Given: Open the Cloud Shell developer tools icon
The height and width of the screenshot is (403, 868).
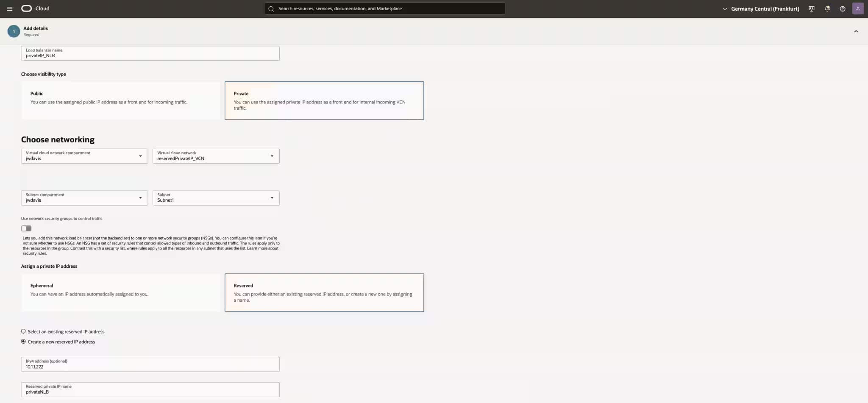Looking at the screenshot, I should click(x=811, y=8).
